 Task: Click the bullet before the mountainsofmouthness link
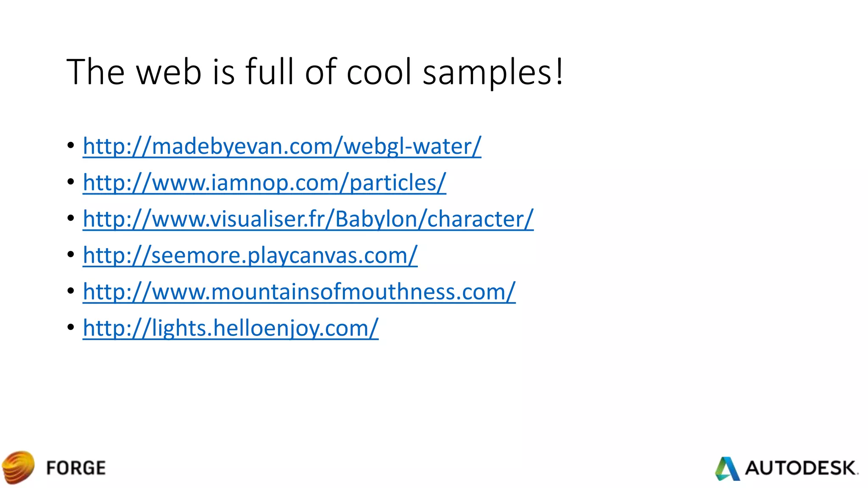(71, 291)
